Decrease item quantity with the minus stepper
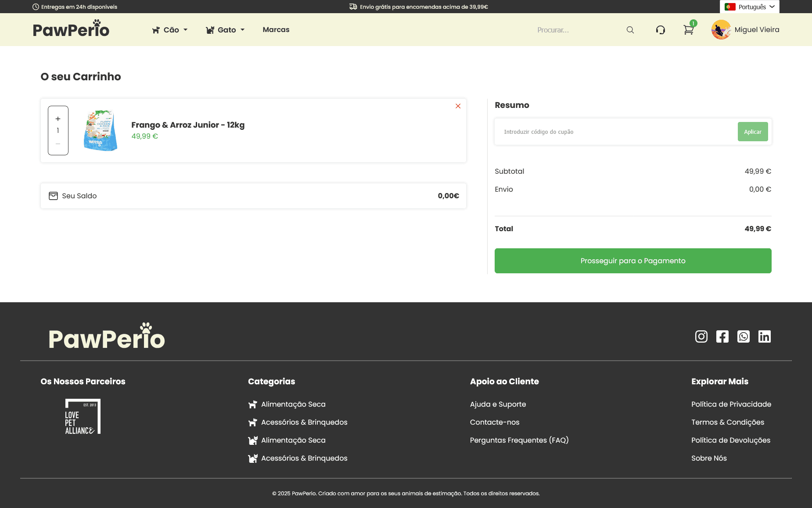The width and height of the screenshot is (812, 508). [57, 143]
